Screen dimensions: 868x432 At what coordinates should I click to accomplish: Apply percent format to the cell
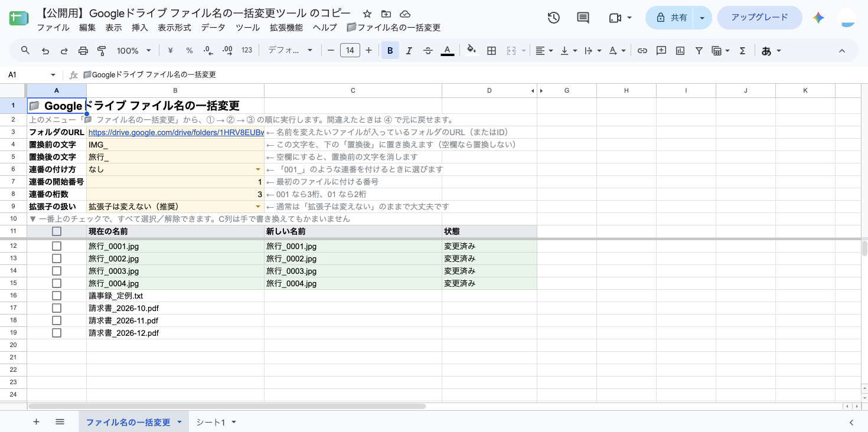190,51
